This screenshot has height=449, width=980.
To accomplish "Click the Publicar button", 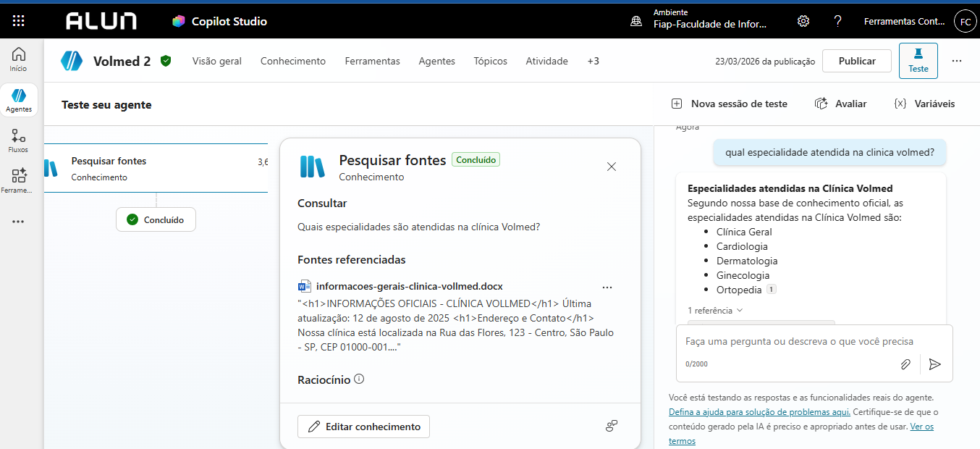I will click(x=857, y=61).
